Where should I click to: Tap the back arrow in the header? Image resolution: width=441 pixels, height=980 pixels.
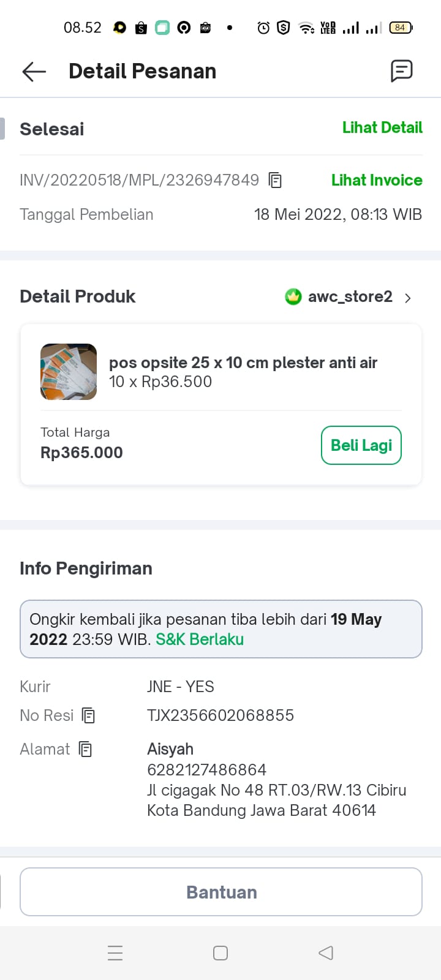pyautogui.click(x=34, y=72)
